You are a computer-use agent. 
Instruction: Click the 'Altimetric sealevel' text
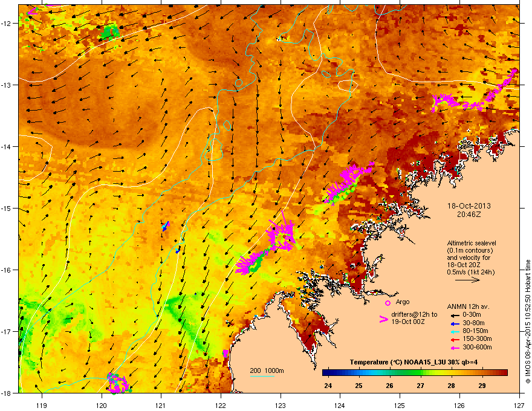pyautogui.click(x=472, y=243)
